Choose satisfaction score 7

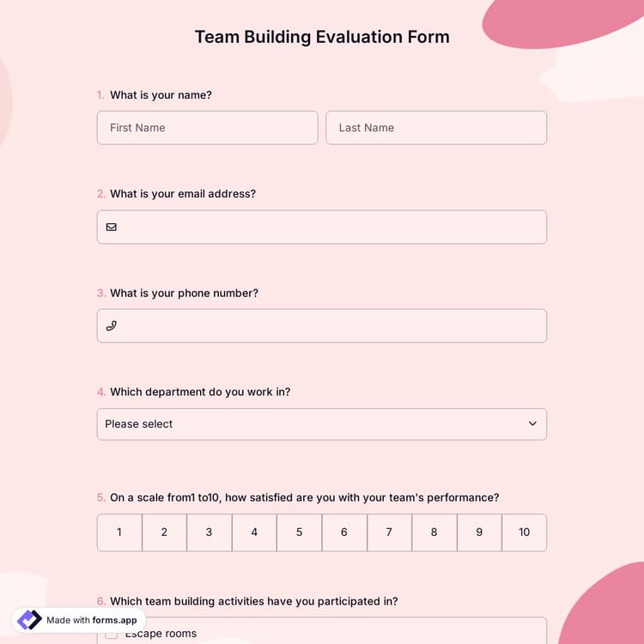tap(389, 532)
